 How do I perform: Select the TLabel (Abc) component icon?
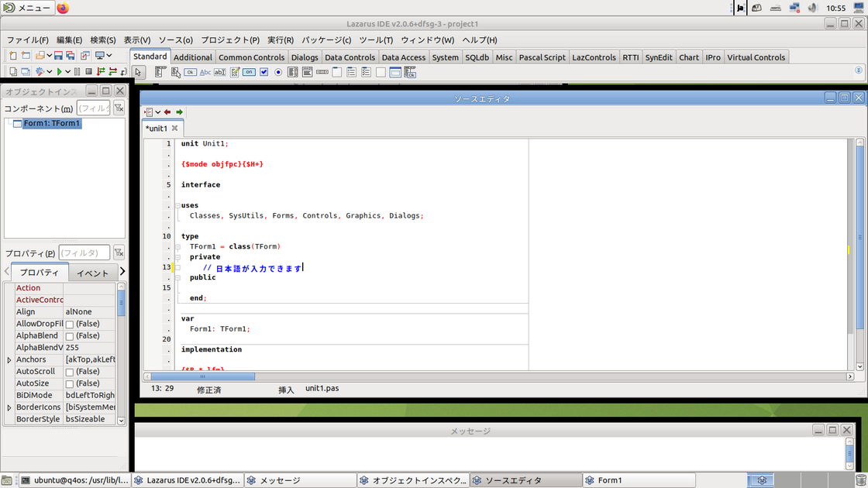(x=205, y=72)
